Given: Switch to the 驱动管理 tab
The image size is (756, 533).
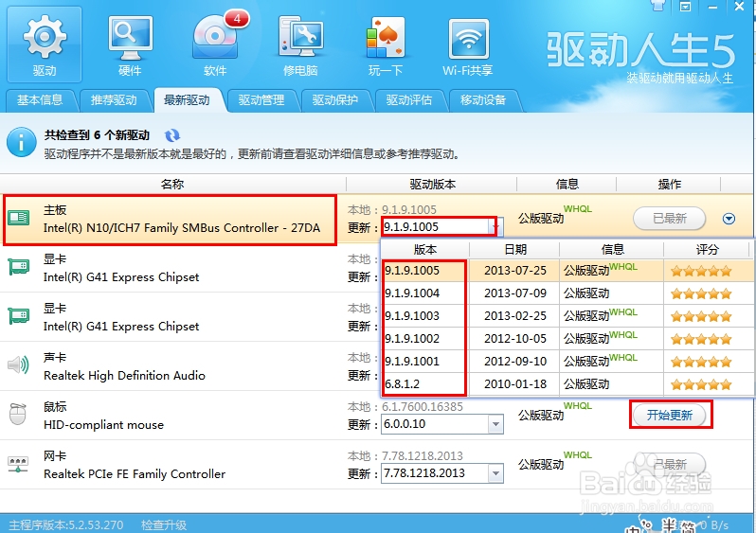Looking at the screenshot, I should click(261, 100).
